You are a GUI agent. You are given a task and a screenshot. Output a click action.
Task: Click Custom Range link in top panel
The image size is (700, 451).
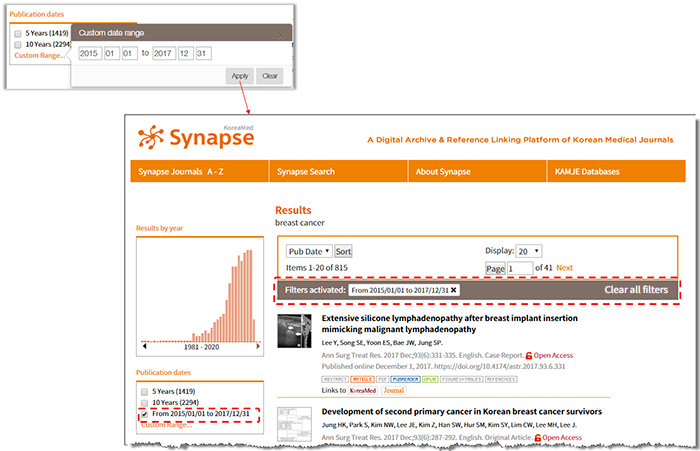(x=39, y=55)
